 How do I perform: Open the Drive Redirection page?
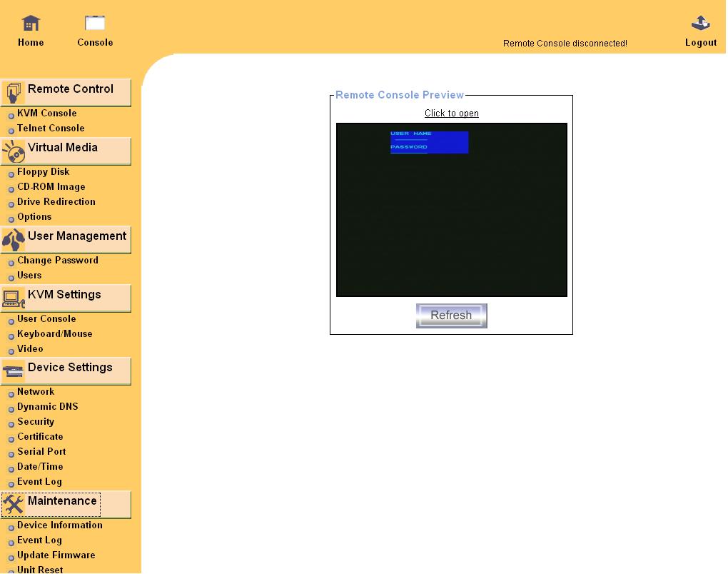click(56, 202)
